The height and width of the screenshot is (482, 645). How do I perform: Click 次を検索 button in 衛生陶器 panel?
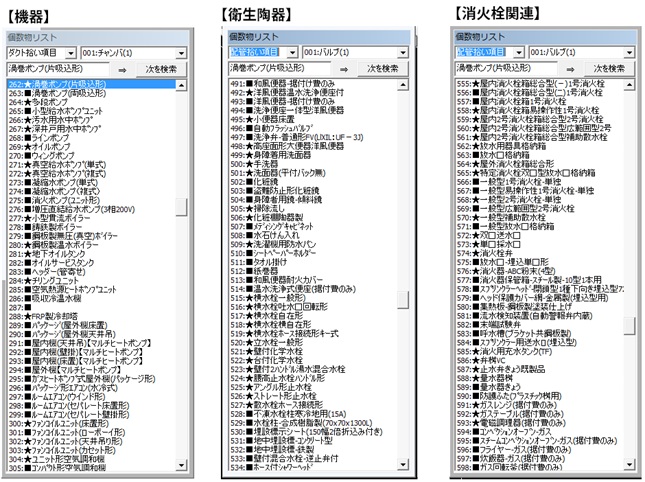383,68
